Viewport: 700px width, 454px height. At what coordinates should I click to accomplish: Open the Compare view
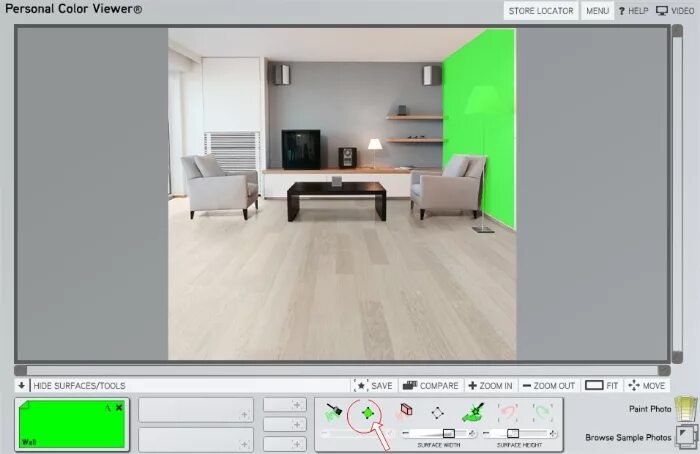pos(430,385)
